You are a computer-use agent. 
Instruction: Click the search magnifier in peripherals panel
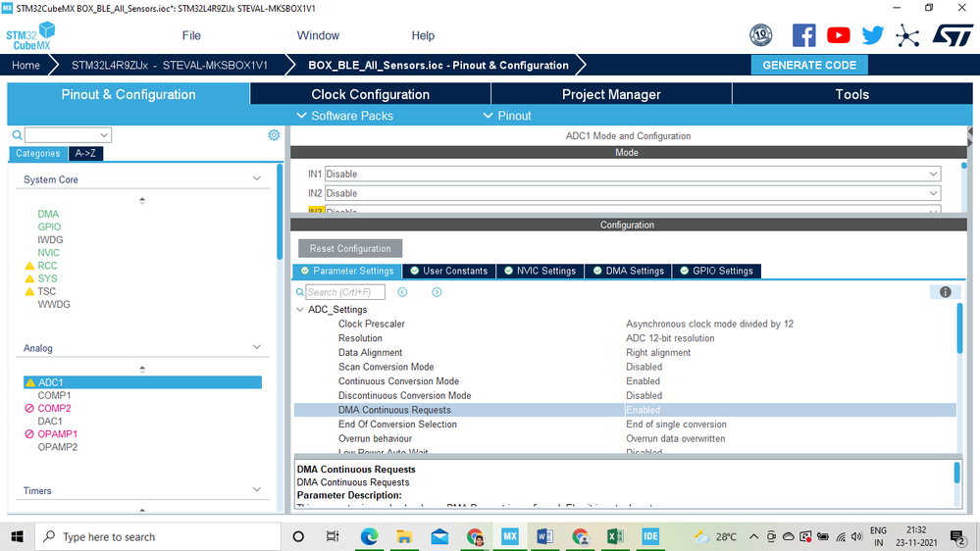pyautogui.click(x=18, y=135)
